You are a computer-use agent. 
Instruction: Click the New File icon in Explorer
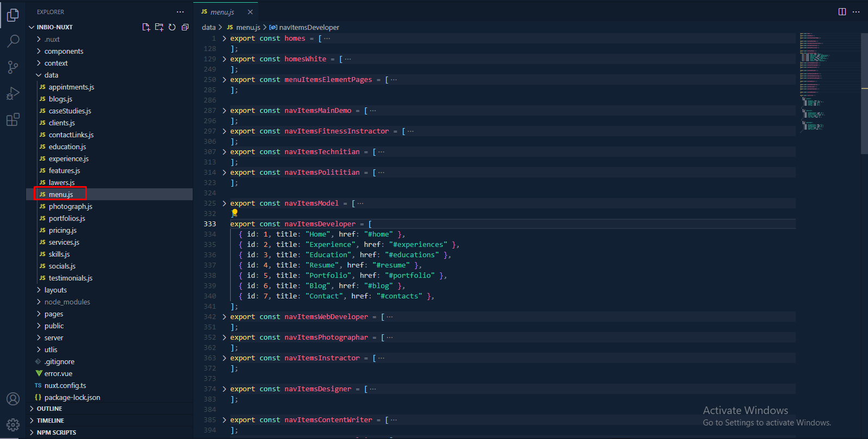click(x=146, y=27)
